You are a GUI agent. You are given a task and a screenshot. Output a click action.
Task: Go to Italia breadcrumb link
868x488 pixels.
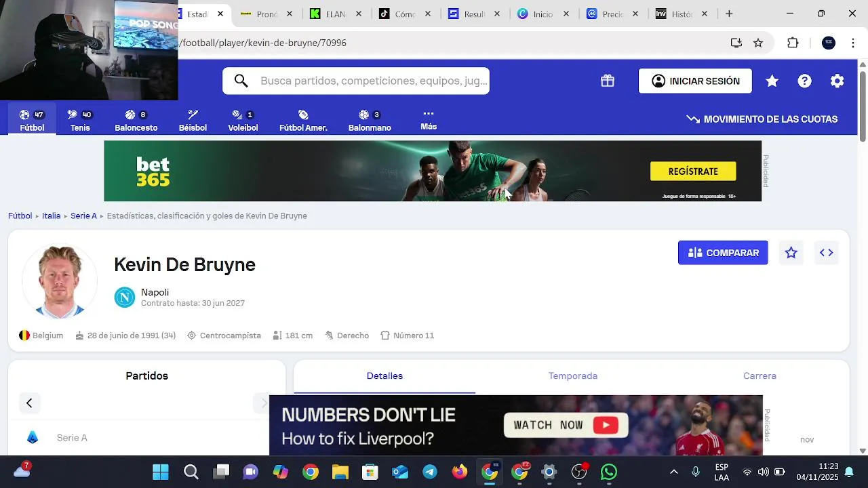pyautogui.click(x=52, y=216)
